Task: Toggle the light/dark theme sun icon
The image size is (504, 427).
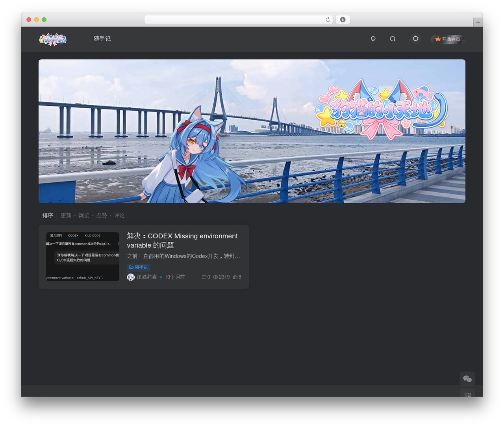Action: click(x=415, y=39)
